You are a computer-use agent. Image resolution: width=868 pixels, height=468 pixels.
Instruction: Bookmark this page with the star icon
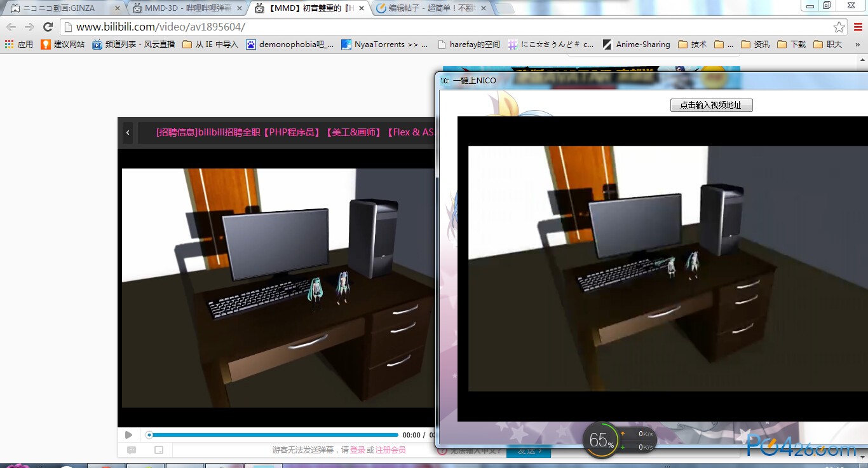point(839,27)
